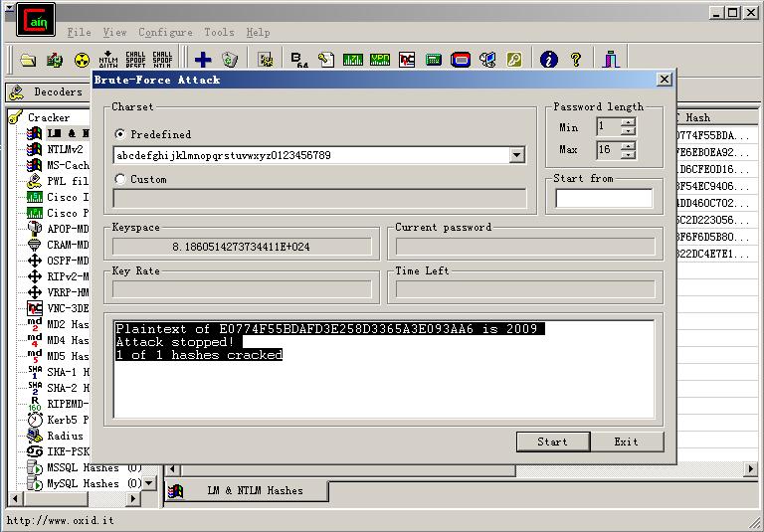Open the Syskey decoder key icon
Screen dimensions: 764x532
514,60
